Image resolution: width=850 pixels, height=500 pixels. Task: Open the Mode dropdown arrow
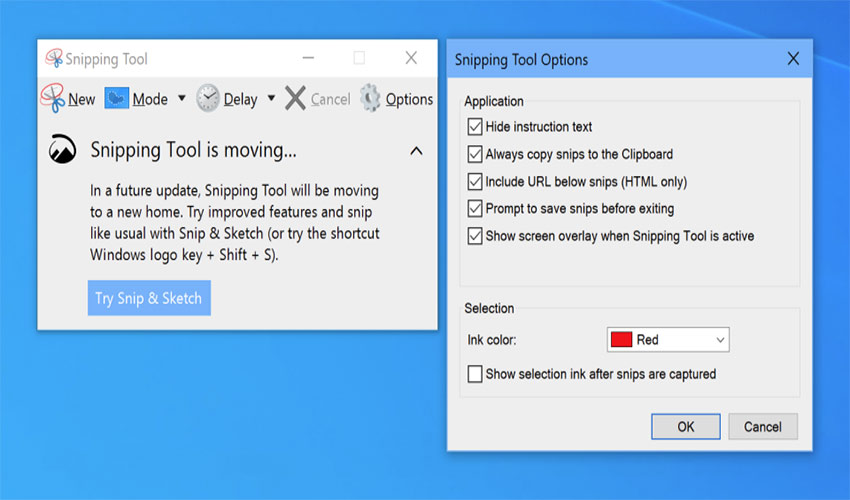[x=182, y=98]
